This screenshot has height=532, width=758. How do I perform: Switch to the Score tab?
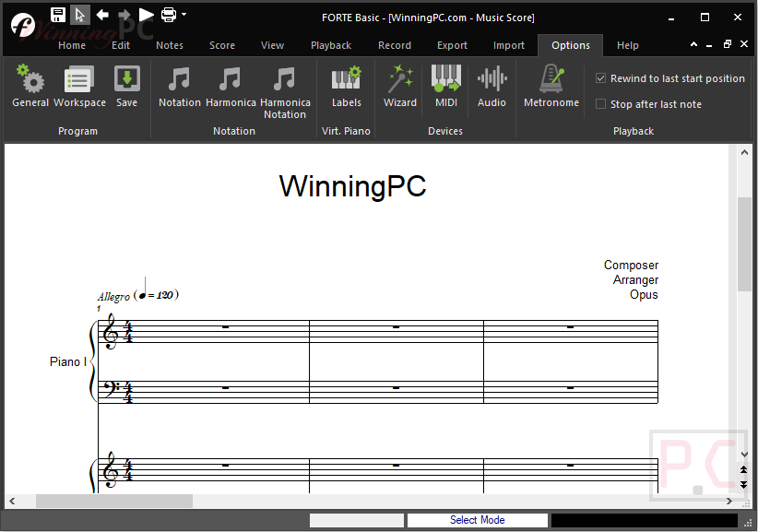tap(222, 45)
